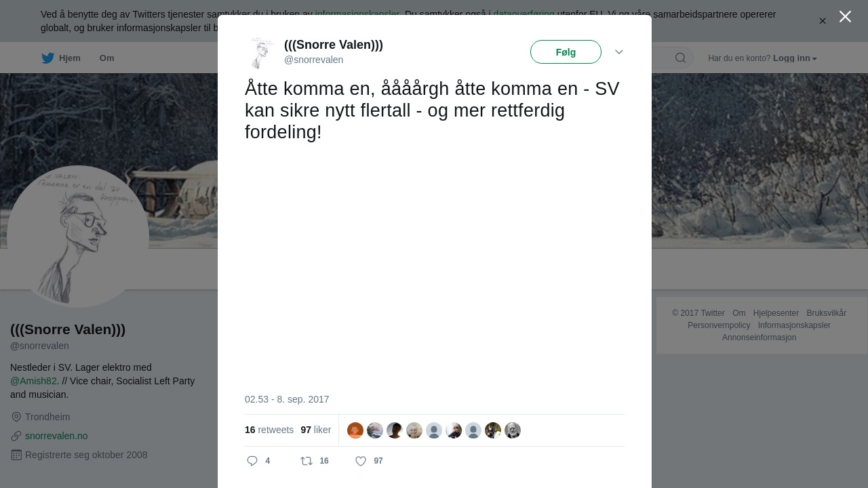Open the snorrevalen.no website link
The image size is (868, 488).
(x=56, y=436)
